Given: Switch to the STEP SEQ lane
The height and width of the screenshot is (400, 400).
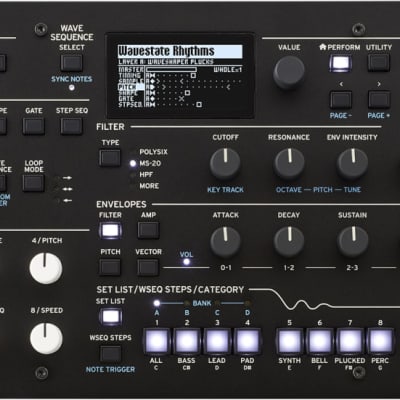Looking at the screenshot, I should pyautogui.click(x=72, y=126).
